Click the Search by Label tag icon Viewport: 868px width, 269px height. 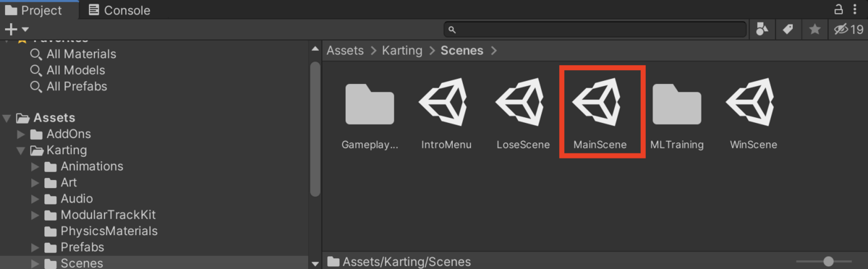coord(788,30)
